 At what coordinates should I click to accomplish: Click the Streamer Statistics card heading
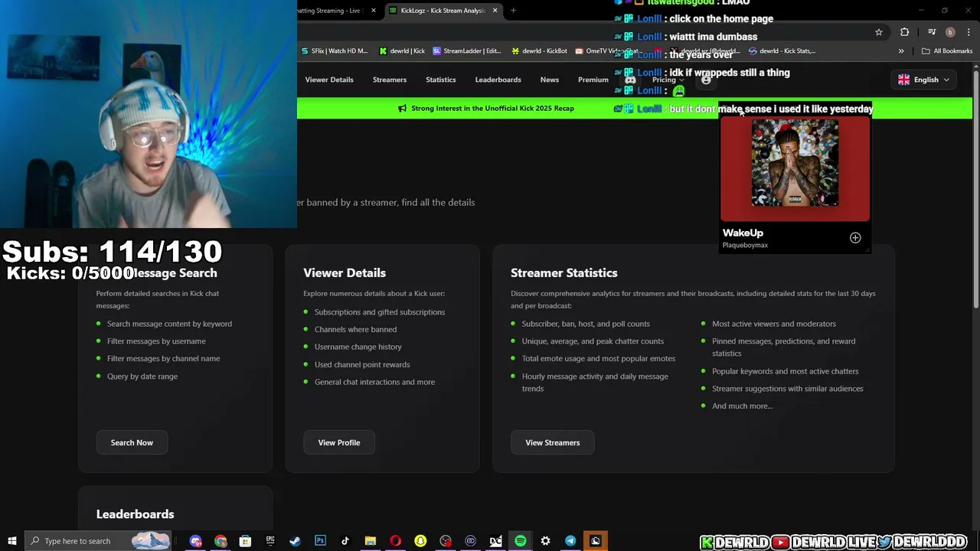(x=564, y=273)
